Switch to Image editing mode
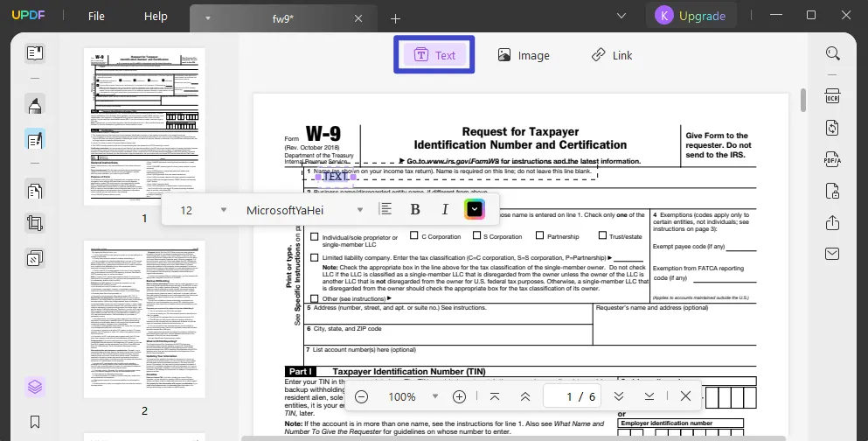This screenshot has width=868, height=441. [x=523, y=55]
